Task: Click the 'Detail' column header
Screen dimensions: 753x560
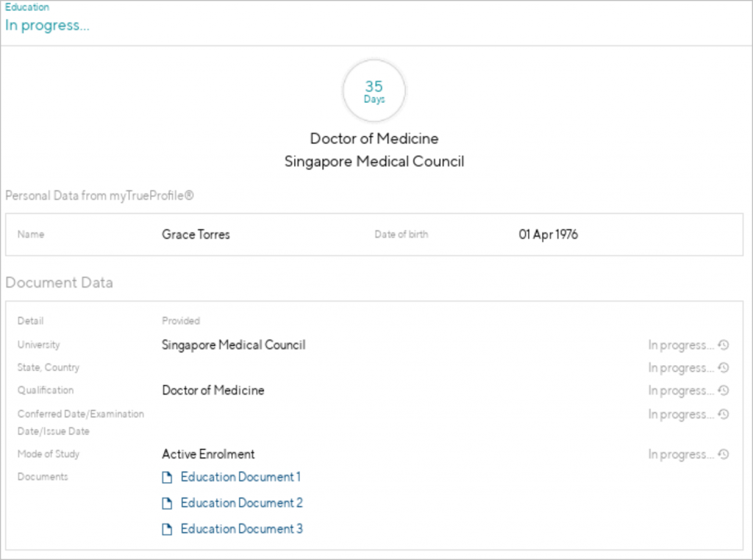Action: 30,320
